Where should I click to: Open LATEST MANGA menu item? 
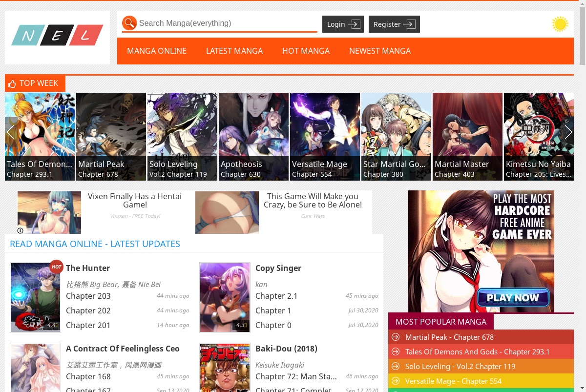coord(234,51)
